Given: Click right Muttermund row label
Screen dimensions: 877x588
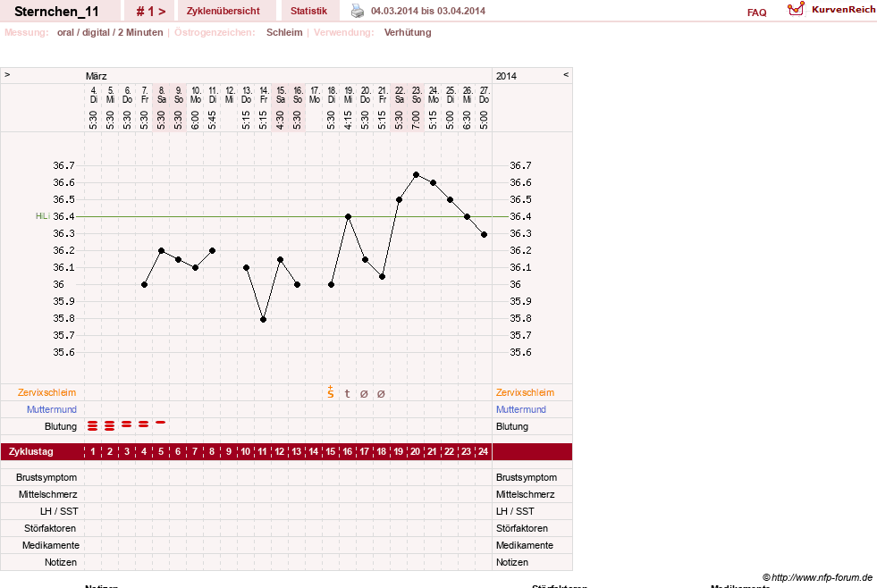Looking at the screenshot, I should click(520, 409).
